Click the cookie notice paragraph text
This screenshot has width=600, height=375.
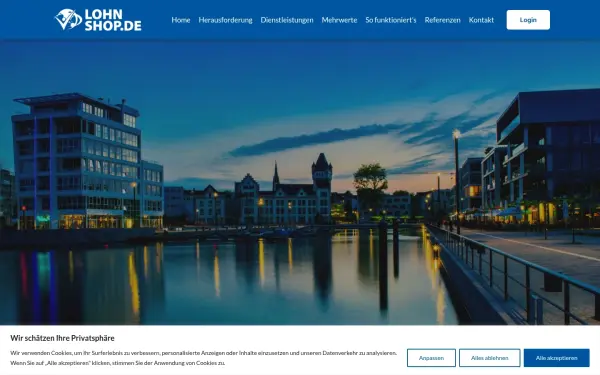203,358
